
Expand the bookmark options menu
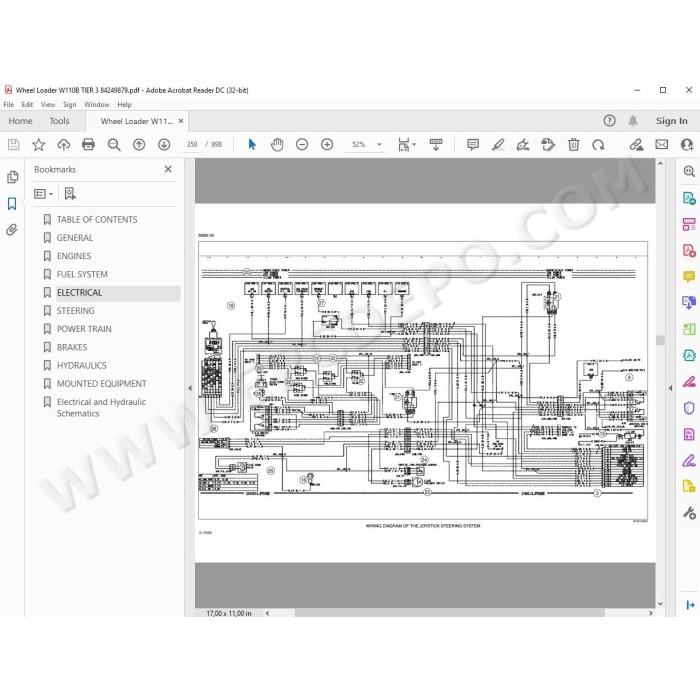point(44,193)
